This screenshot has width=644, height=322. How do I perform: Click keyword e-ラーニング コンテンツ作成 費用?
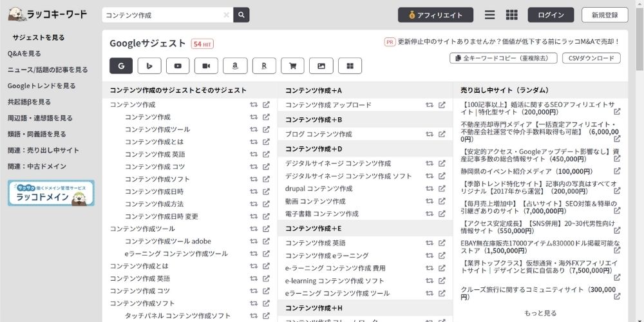(335, 268)
